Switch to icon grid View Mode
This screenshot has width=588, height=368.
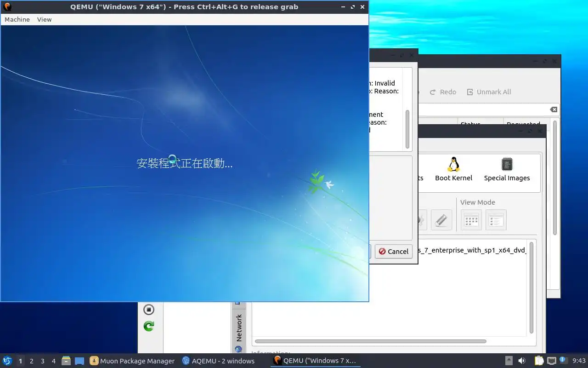pyautogui.click(x=471, y=220)
